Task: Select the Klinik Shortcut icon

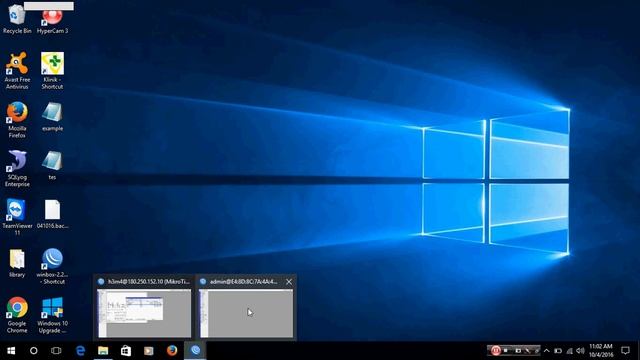Action: point(52,70)
